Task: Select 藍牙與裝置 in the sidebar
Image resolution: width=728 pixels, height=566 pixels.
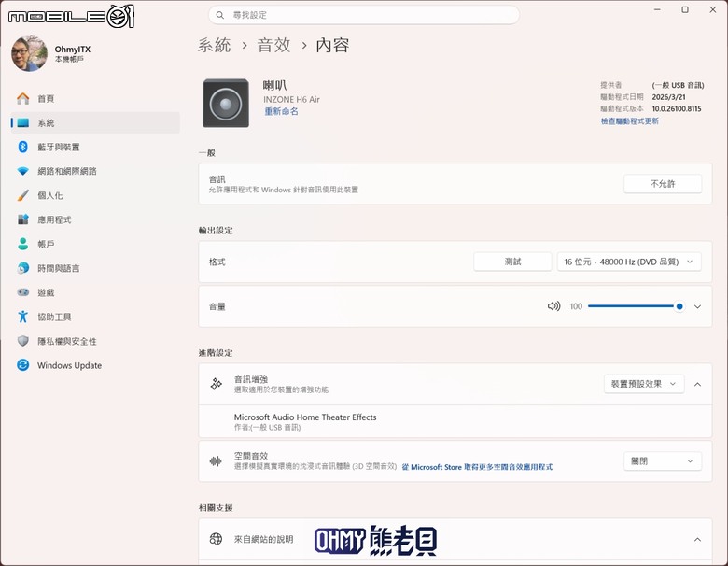Action: click(95, 147)
